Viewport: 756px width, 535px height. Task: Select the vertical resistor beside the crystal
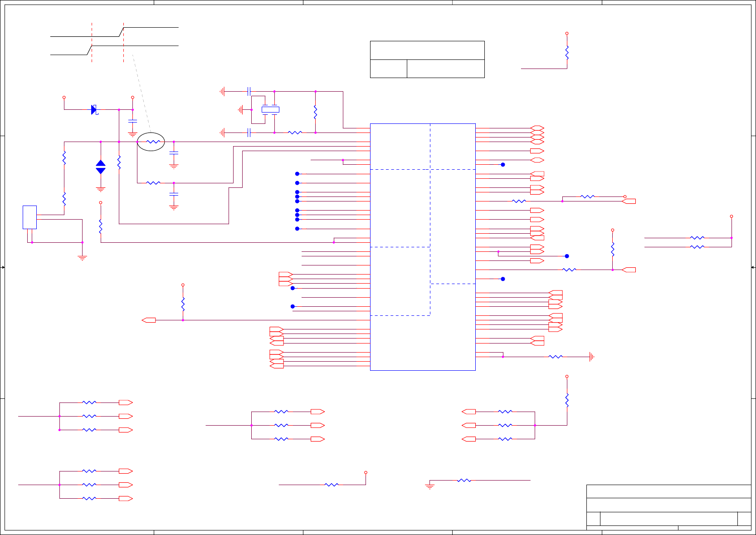click(x=315, y=112)
